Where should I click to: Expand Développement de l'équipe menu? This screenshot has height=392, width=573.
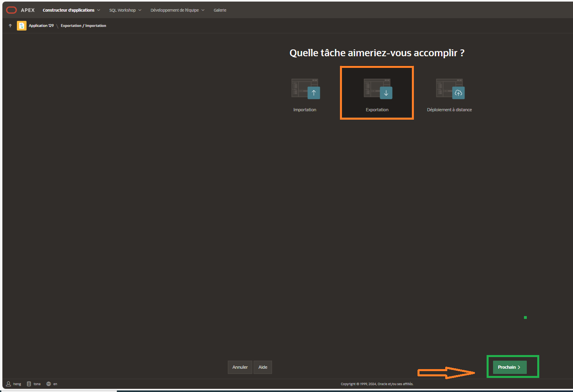coord(177,10)
